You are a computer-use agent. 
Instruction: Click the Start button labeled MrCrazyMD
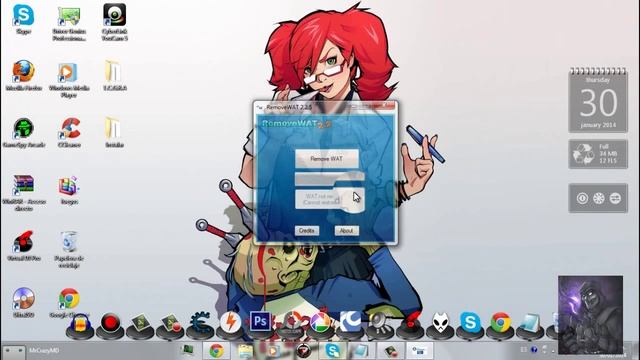[13, 351]
